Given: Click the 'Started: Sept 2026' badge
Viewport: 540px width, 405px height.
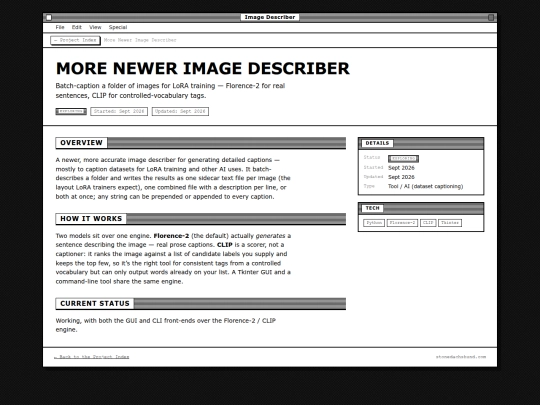Looking at the screenshot, I should pyautogui.click(x=119, y=111).
